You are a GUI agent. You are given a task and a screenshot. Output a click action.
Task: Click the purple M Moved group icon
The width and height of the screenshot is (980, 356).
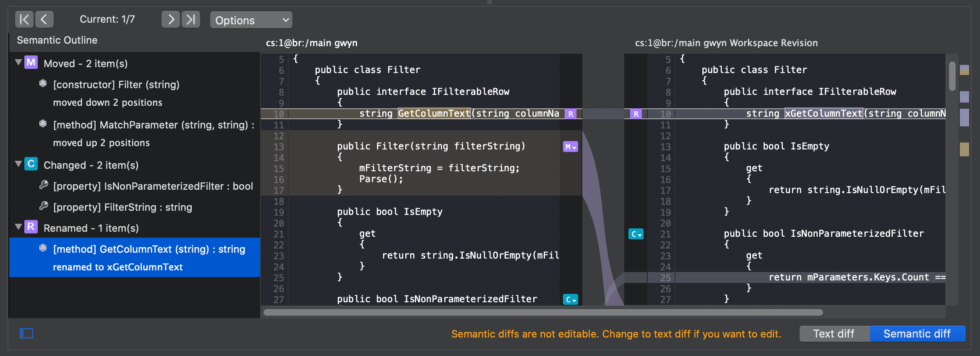(31, 63)
